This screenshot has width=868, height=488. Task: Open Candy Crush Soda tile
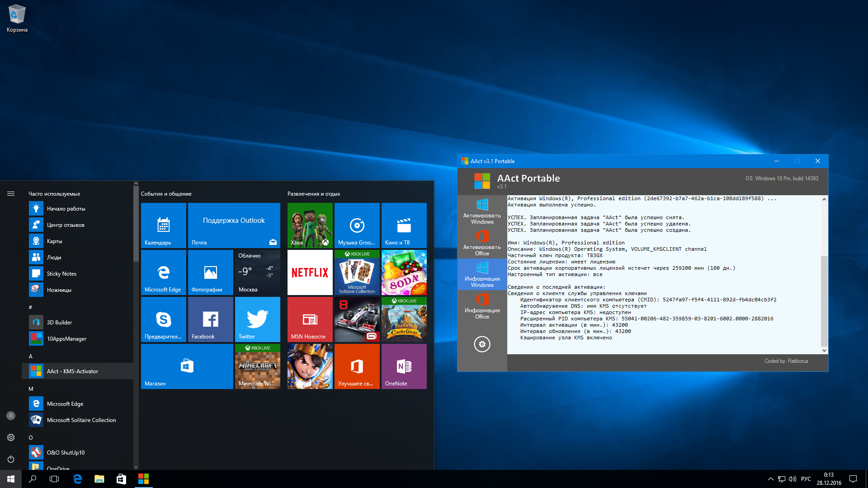[x=404, y=272]
